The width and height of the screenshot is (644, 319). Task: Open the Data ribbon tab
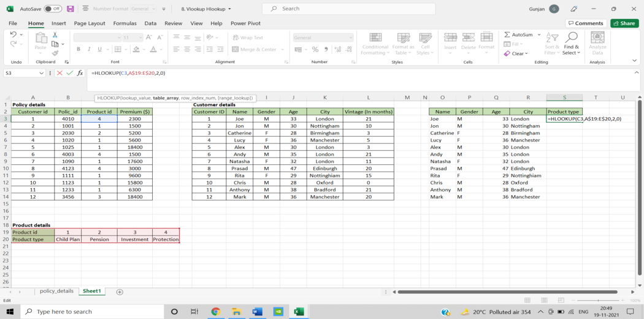coord(150,23)
